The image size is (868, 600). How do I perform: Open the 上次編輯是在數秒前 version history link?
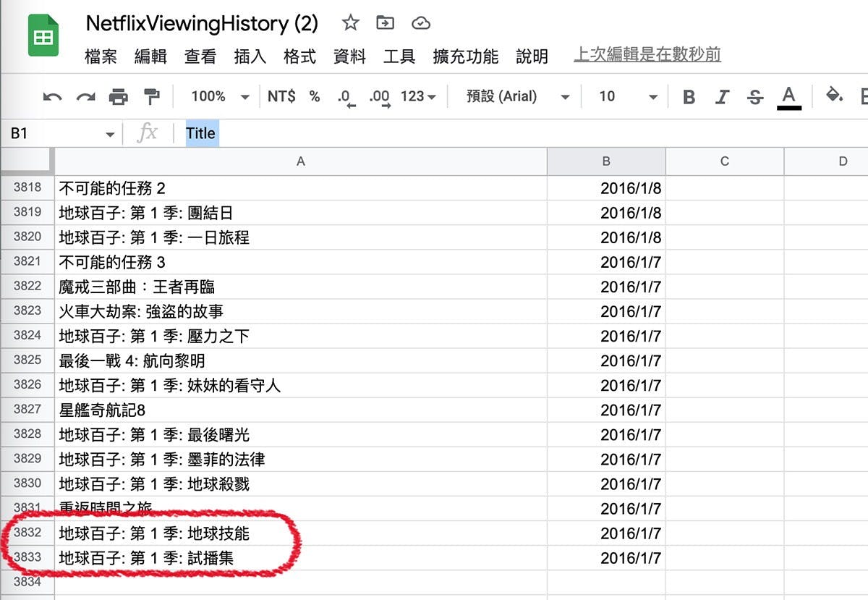pyautogui.click(x=647, y=55)
